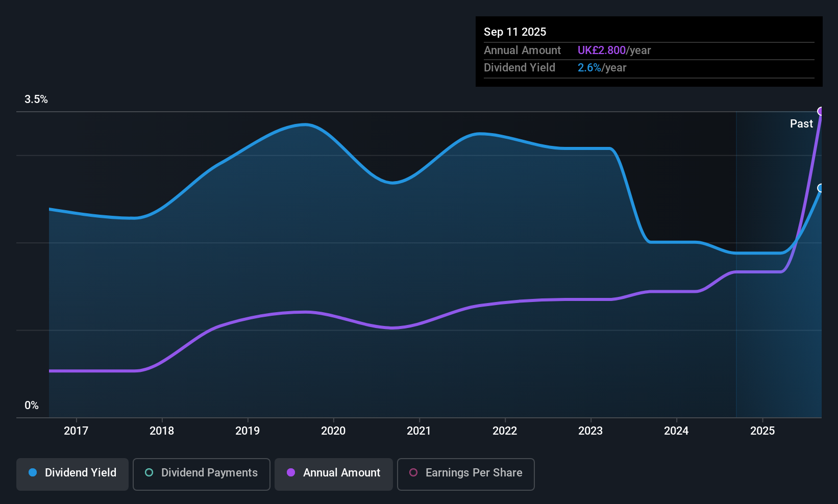Pick the 2021 tick on the timeline
This screenshot has width=838, height=504.
click(x=419, y=431)
